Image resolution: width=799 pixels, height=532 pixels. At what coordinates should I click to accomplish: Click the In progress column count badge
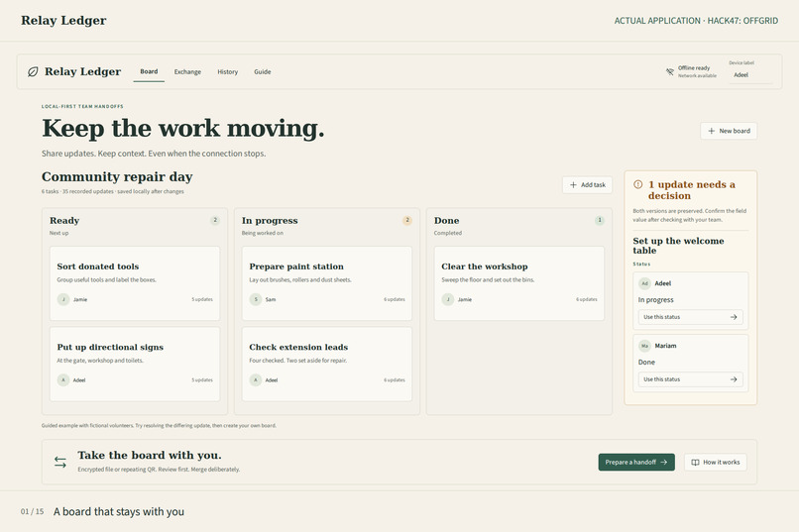click(x=407, y=221)
